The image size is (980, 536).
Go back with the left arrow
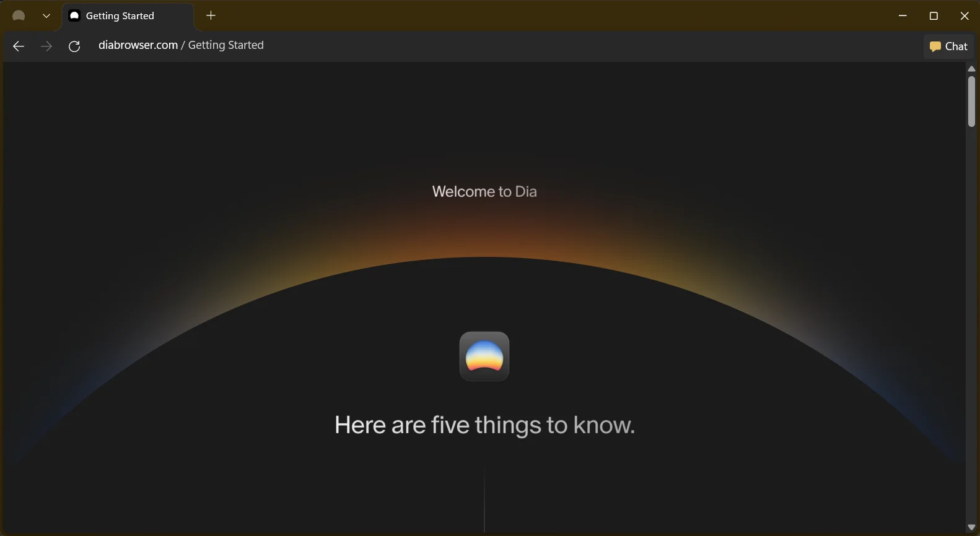coord(19,46)
